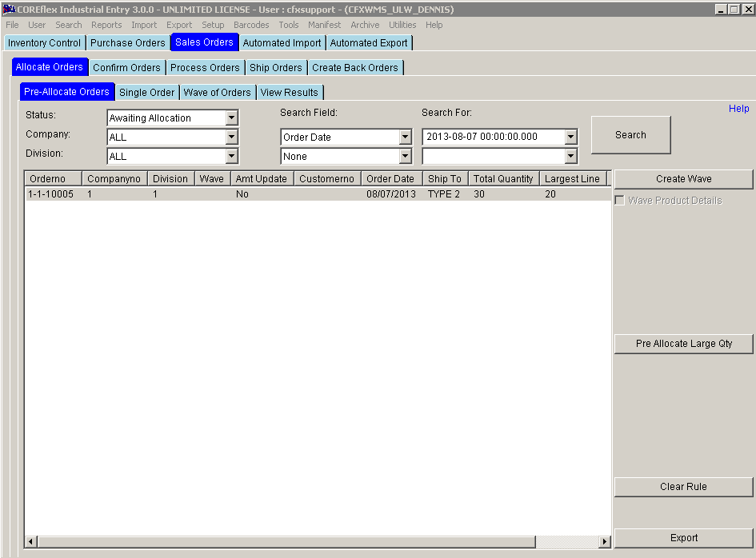Screen dimensions: 756x558
Task: Switch to the Purchase Orders tab
Action: 128,43
